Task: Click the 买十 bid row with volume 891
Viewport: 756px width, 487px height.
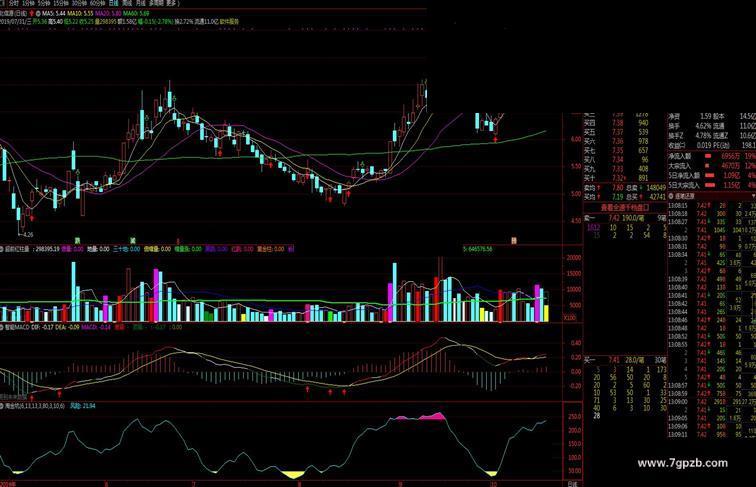Action: pos(616,178)
